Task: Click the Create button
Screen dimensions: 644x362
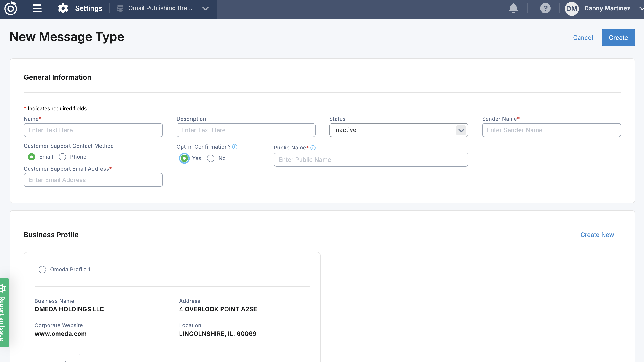Action: coord(618,37)
